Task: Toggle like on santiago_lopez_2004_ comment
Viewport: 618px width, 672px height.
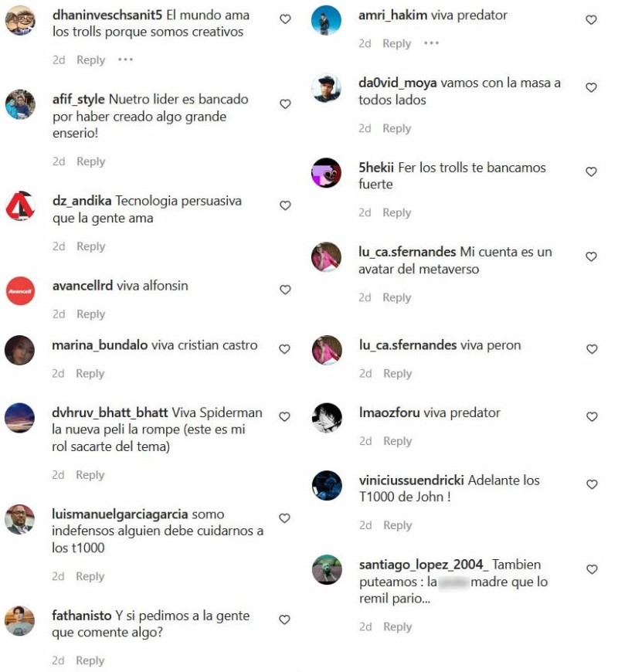Action: tap(592, 569)
